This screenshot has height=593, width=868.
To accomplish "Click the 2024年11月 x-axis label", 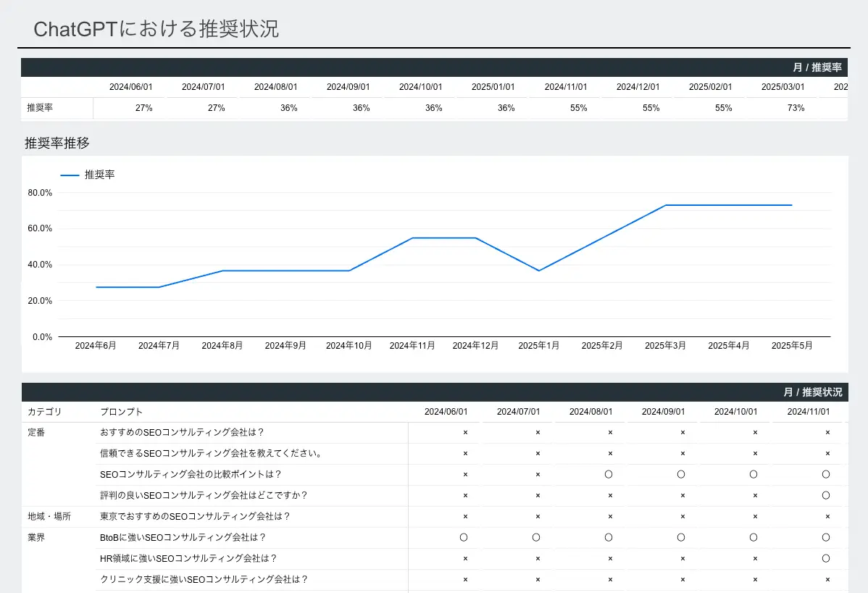I will tap(412, 346).
